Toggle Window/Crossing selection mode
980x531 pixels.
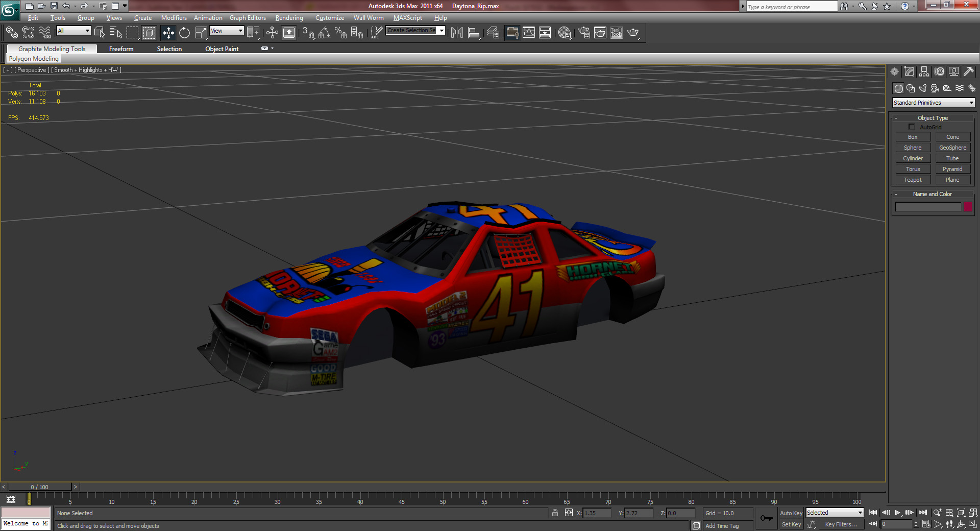(x=149, y=33)
